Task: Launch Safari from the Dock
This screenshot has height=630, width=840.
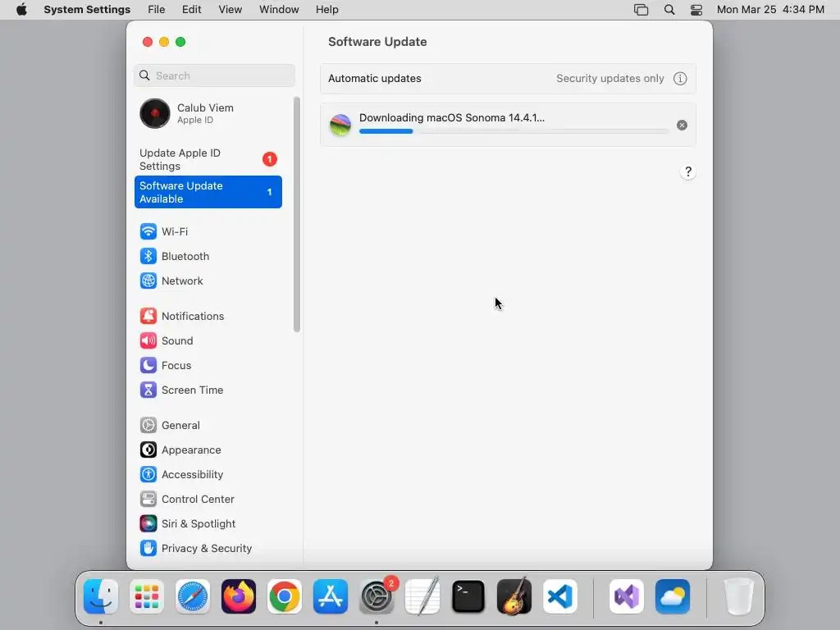Action: tap(192, 596)
